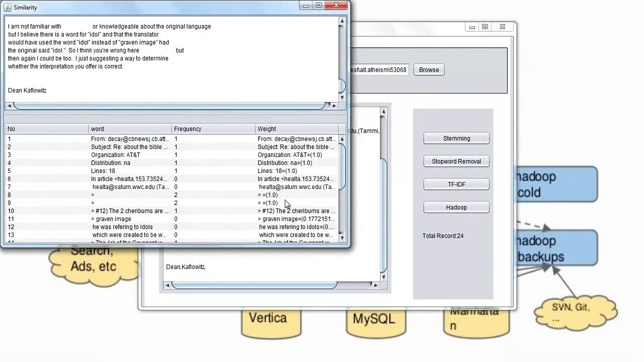
Task: Select row 1 From: decay@cbnewsj word cell
Action: (x=130, y=139)
